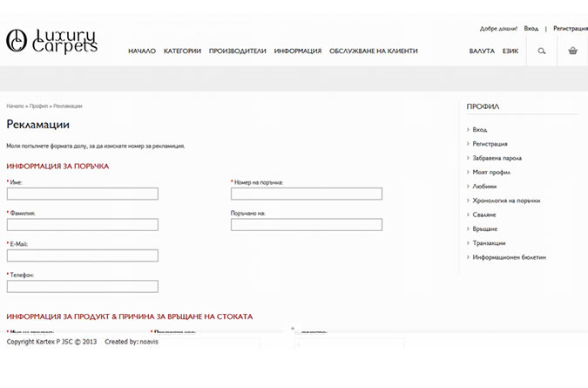Open Любими sidebar link
The image size is (588, 388).
[x=484, y=187]
